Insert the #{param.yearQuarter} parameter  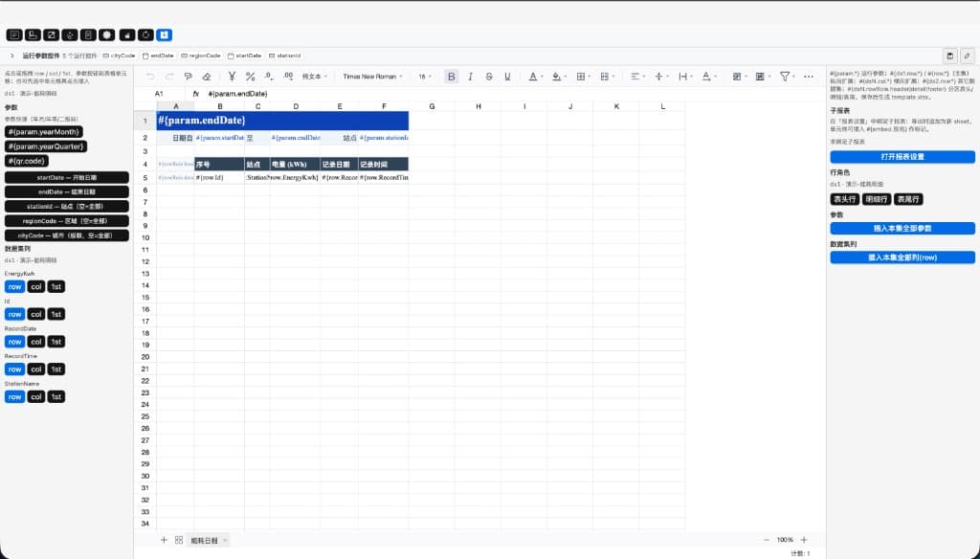coord(46,146)
